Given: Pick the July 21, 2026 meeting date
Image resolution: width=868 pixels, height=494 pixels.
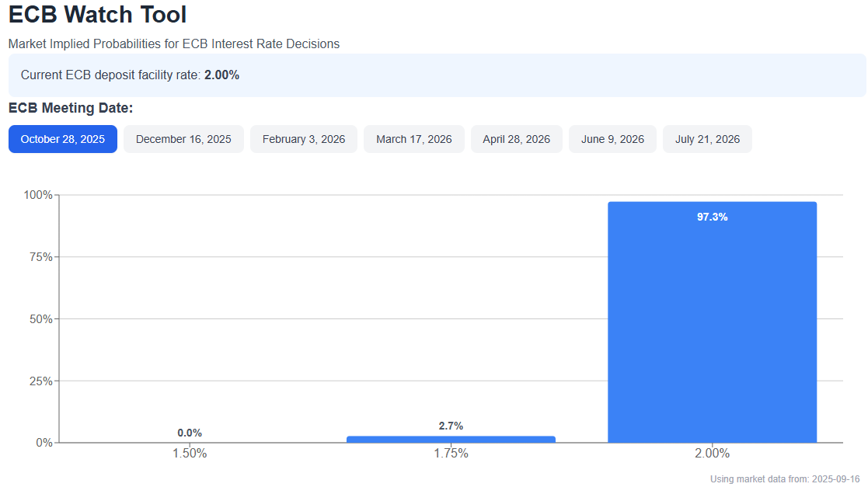Looking at the screenshot, I should tap(707, 139).
